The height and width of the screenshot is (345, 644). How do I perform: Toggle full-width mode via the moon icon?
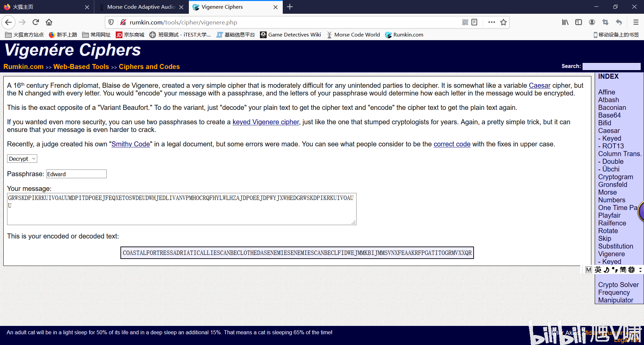coord(606,270)
